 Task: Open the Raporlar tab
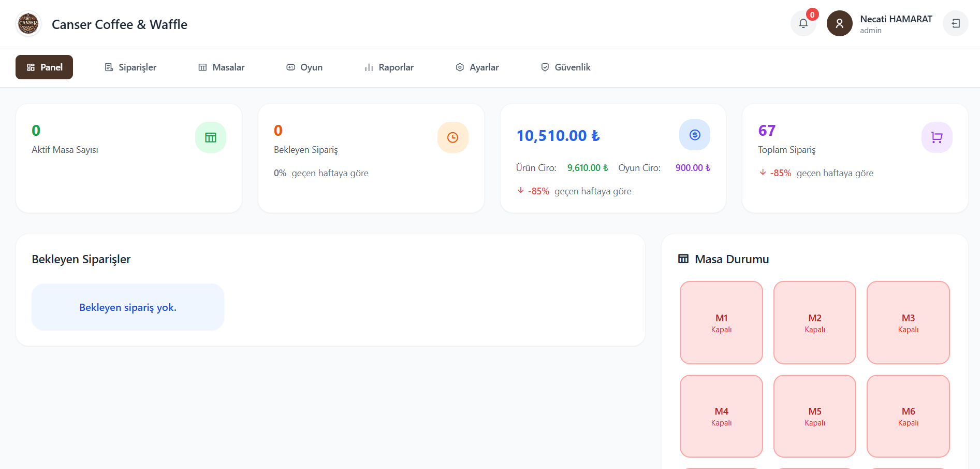pyautogui.click(x=389, y=67)
